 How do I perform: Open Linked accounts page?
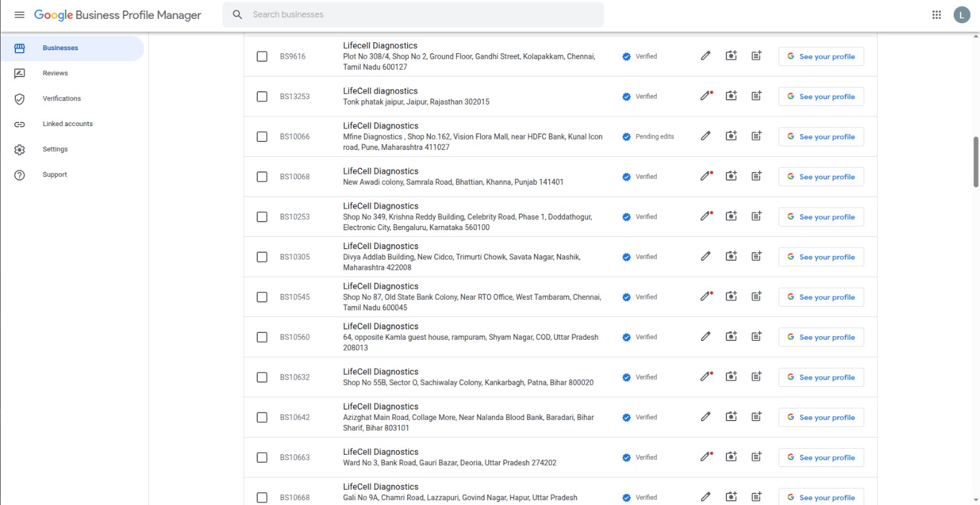point(67,124)
